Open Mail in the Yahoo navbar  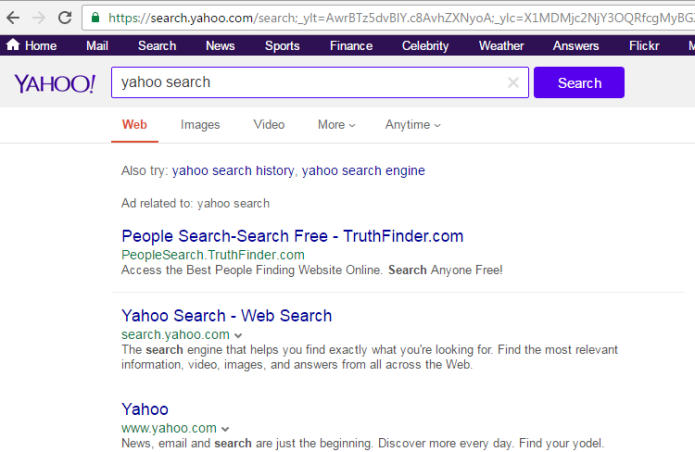click(97, 46)
